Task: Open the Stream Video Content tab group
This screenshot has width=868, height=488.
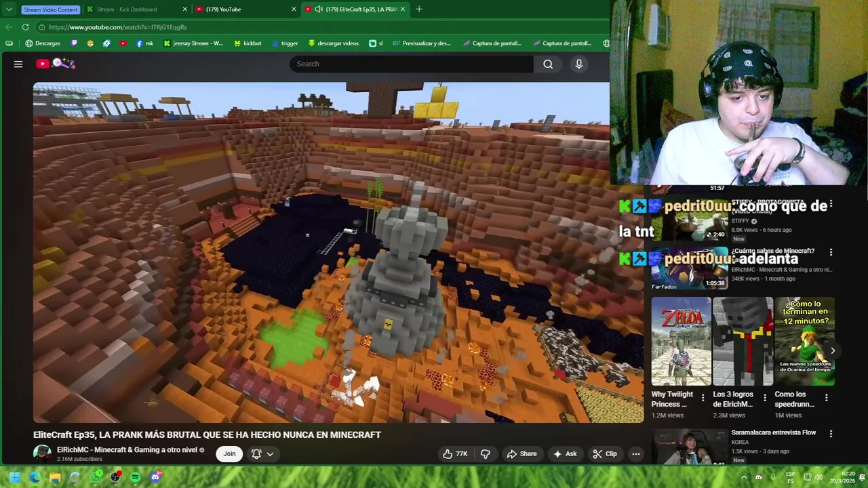Action: click(51, 9)
